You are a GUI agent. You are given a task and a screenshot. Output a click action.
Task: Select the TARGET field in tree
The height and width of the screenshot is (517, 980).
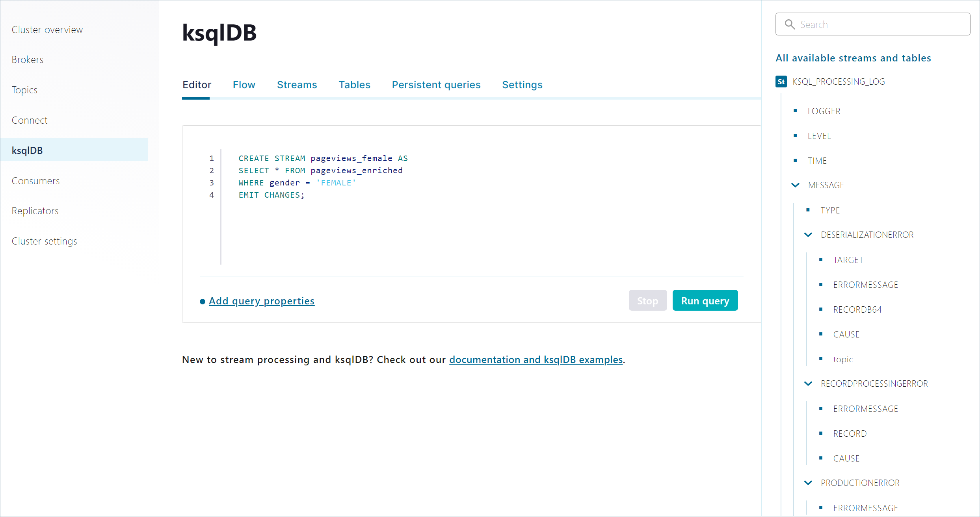tap(848, 260)
